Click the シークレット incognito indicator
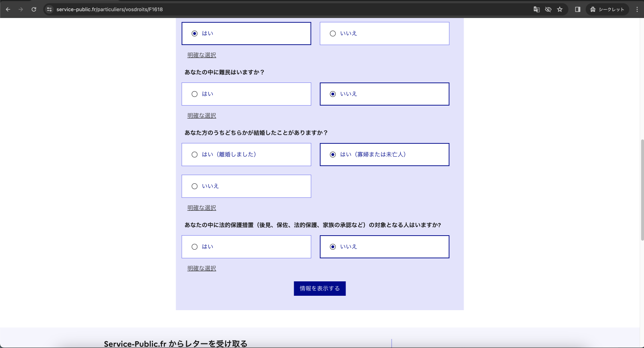644x348 pixels. point(607,9)
